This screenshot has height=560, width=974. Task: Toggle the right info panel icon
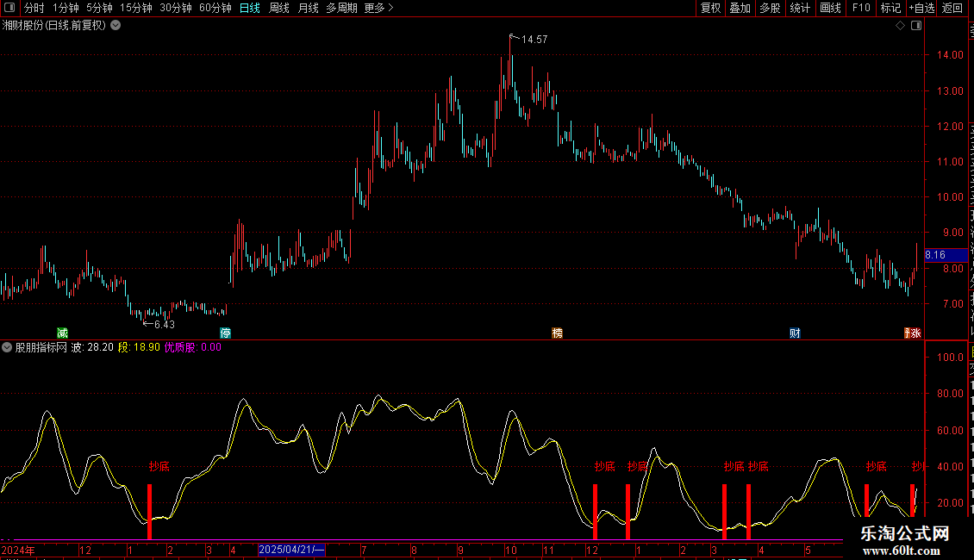click(916, 26)
